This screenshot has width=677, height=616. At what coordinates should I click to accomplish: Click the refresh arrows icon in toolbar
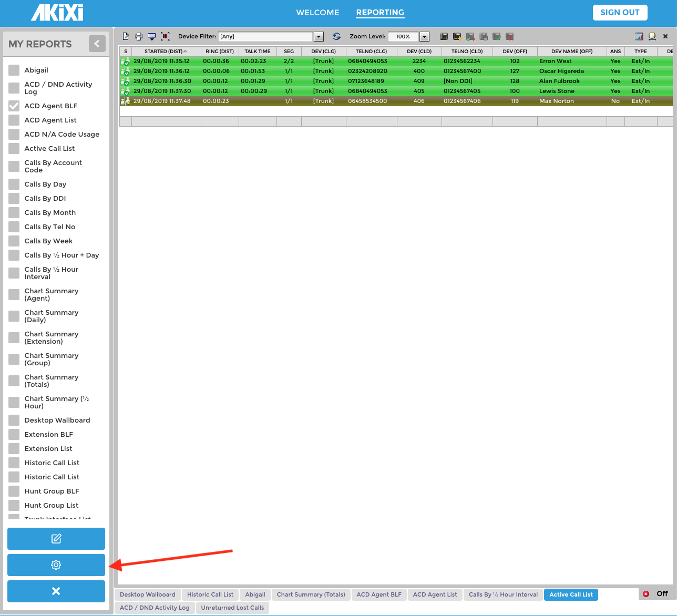tap(336, 37)
